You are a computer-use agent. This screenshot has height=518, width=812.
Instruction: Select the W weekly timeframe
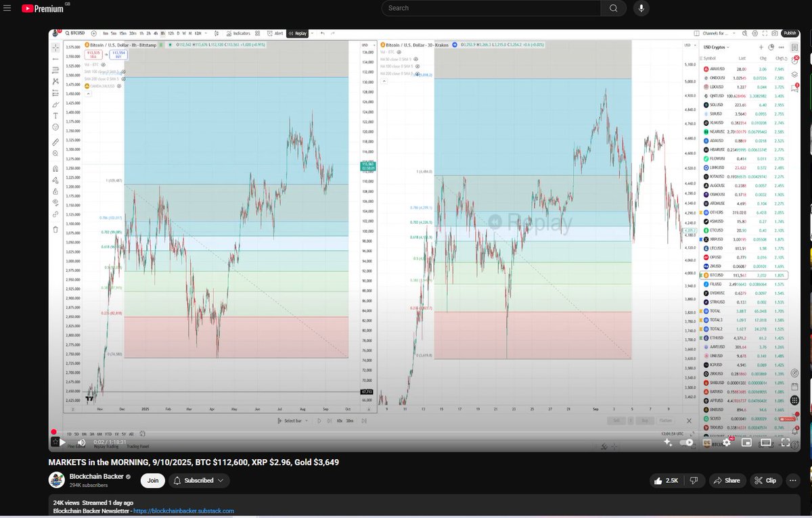(x=185, y=33)
